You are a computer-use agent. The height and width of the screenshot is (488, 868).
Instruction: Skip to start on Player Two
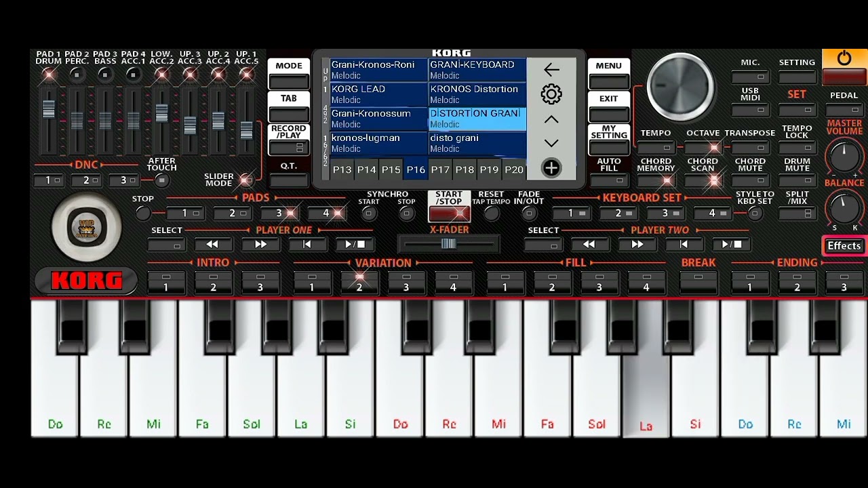tap(684, 245)
